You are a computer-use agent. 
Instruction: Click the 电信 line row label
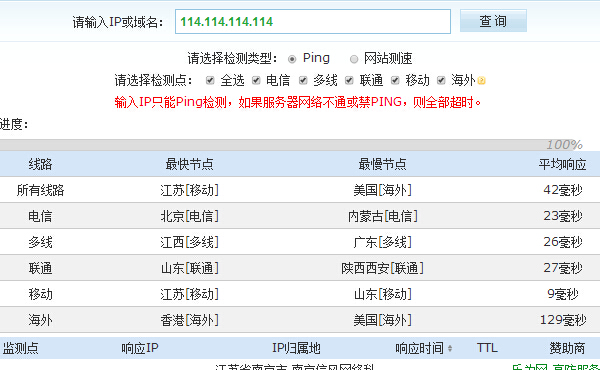pos(40,216)
